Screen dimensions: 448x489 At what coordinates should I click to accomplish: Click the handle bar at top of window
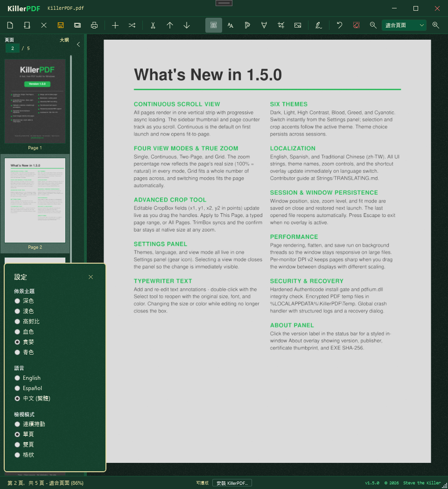224,3
